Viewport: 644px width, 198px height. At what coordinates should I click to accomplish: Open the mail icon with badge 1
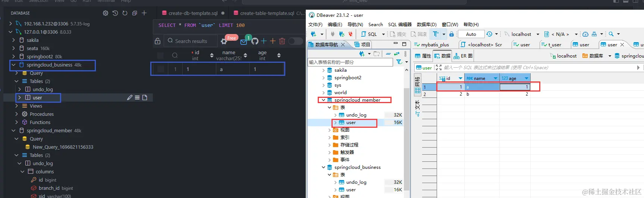coord(244,41)
